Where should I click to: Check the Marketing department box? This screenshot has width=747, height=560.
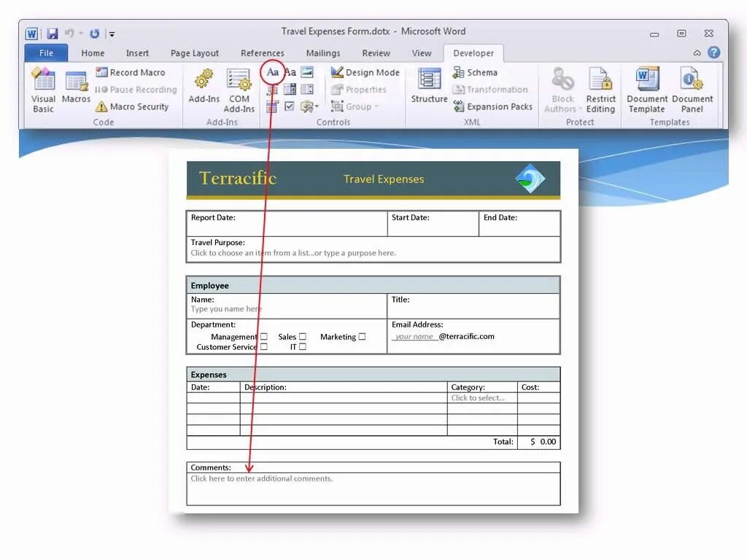click(x=362, y=336)
